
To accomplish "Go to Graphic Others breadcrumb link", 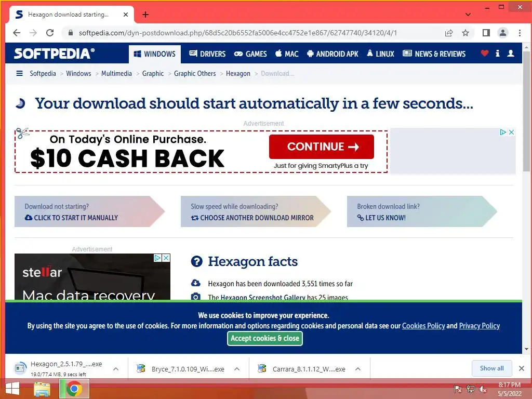I will click(x=195, y=74).
